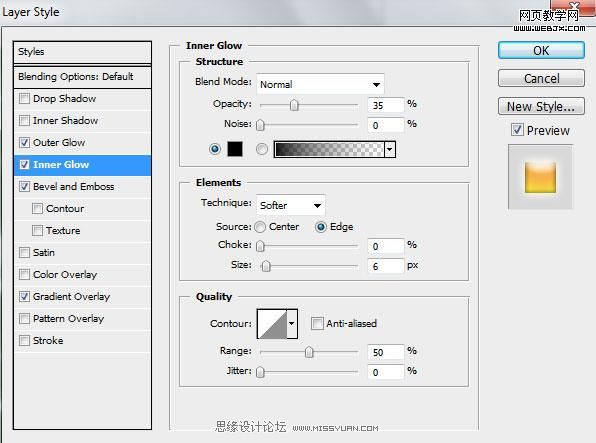Open the Color Overlay settings row
Viewport: 596px width, 443px height.
(82, 275)
